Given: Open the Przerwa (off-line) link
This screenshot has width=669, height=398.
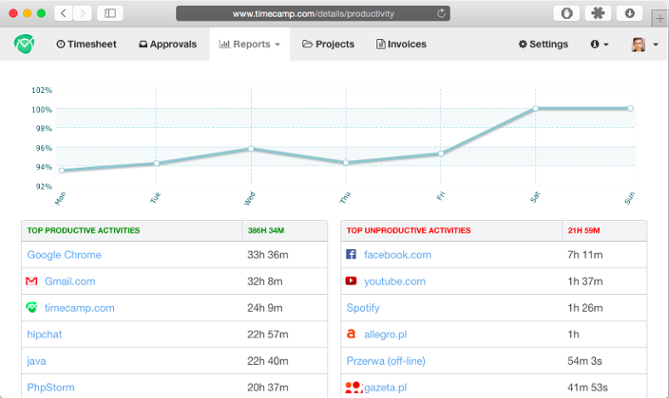Looking at the screenshot, I should coord(386,361).
